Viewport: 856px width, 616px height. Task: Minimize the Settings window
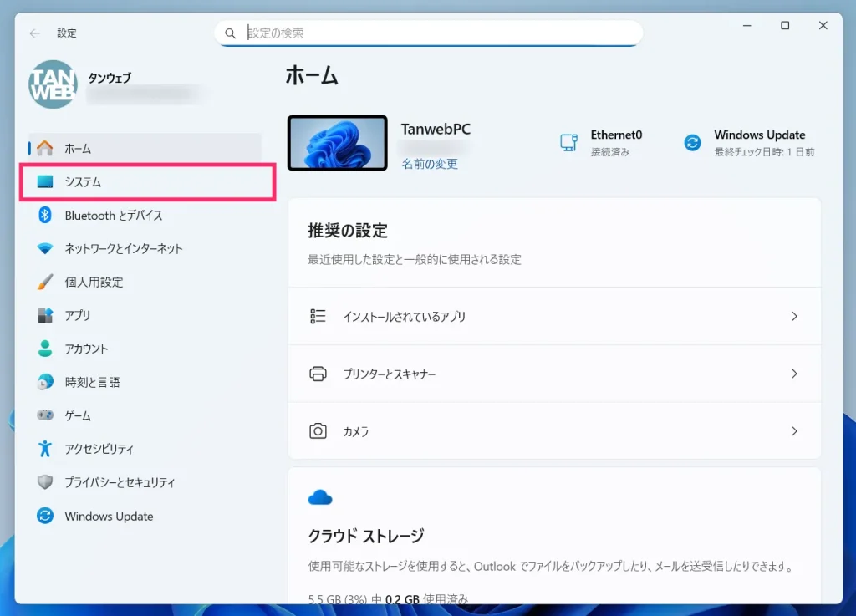click(746, 26)
